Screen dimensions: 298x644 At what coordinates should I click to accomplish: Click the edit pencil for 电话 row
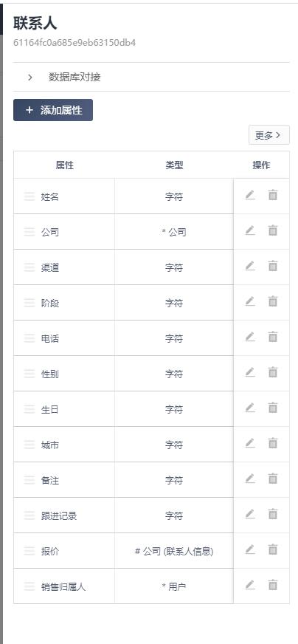tap(250, 337)
